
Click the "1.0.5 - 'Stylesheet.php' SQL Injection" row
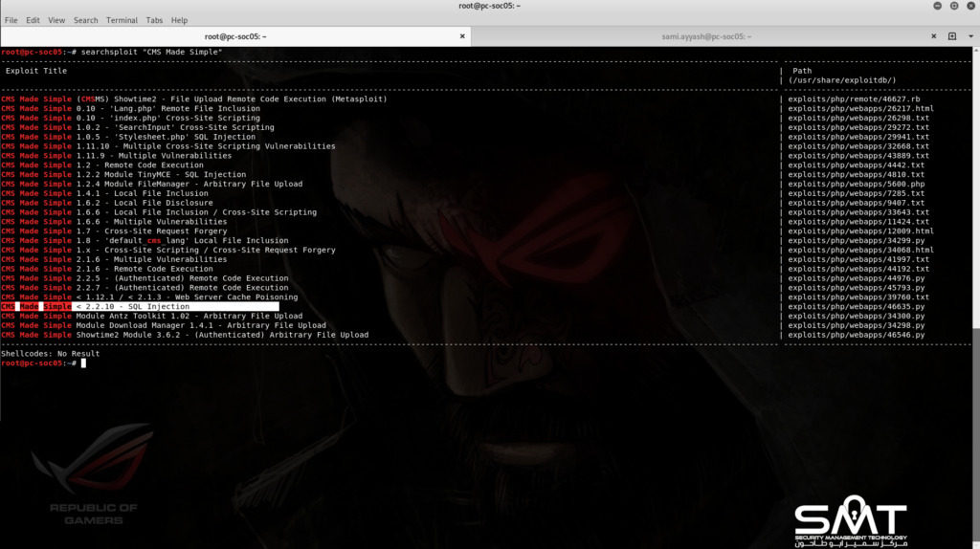128,136
